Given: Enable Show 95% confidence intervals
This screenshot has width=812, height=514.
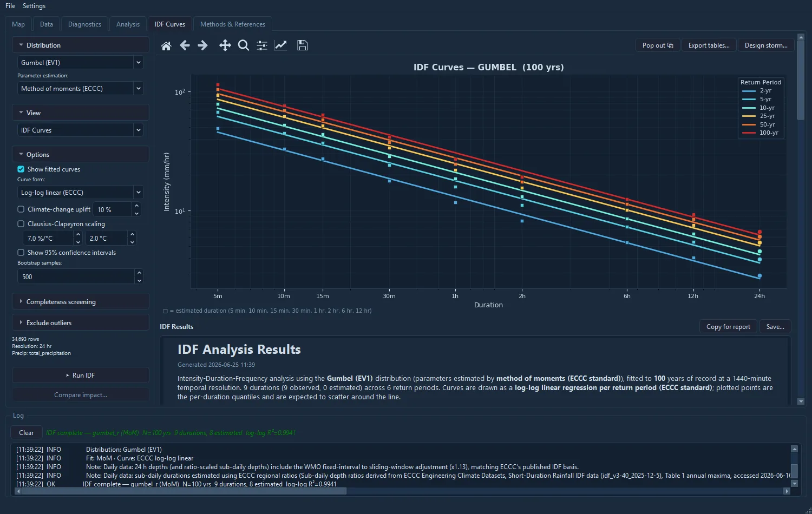Looking at the screenshot, I should (x=21, y=253).
